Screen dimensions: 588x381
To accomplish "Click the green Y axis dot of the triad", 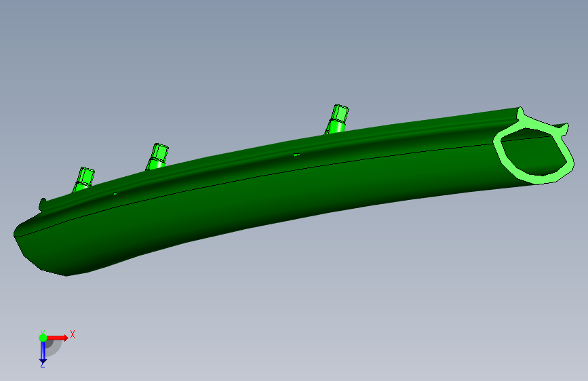I will [x=43, y=338].
